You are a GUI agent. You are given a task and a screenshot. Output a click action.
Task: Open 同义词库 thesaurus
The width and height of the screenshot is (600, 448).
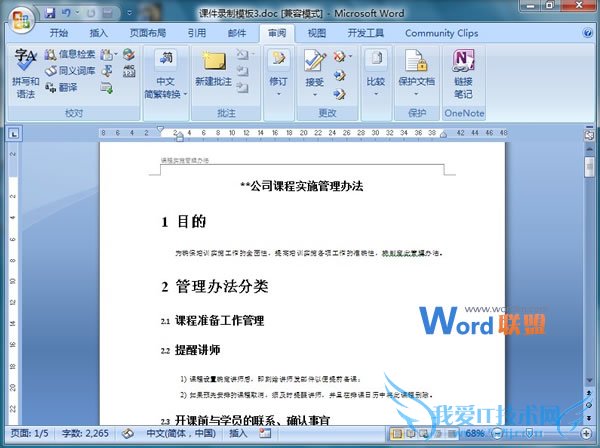point(70,71)
